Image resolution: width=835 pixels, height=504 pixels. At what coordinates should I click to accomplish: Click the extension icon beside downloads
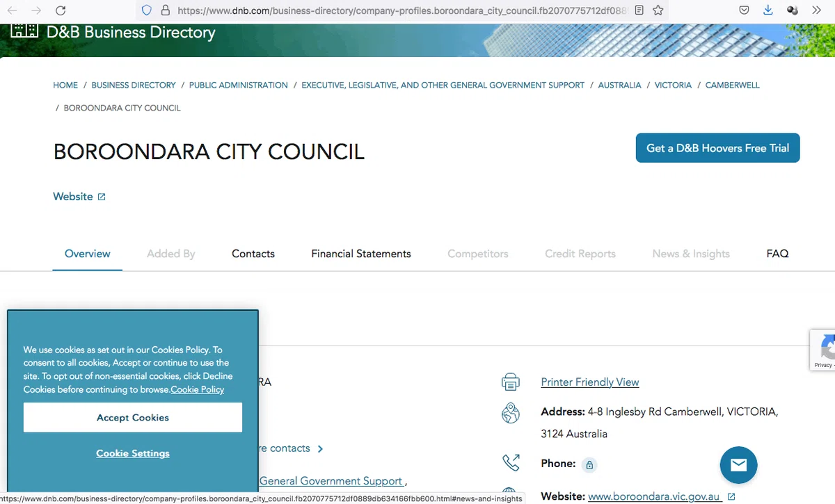(x=792, y=10)
